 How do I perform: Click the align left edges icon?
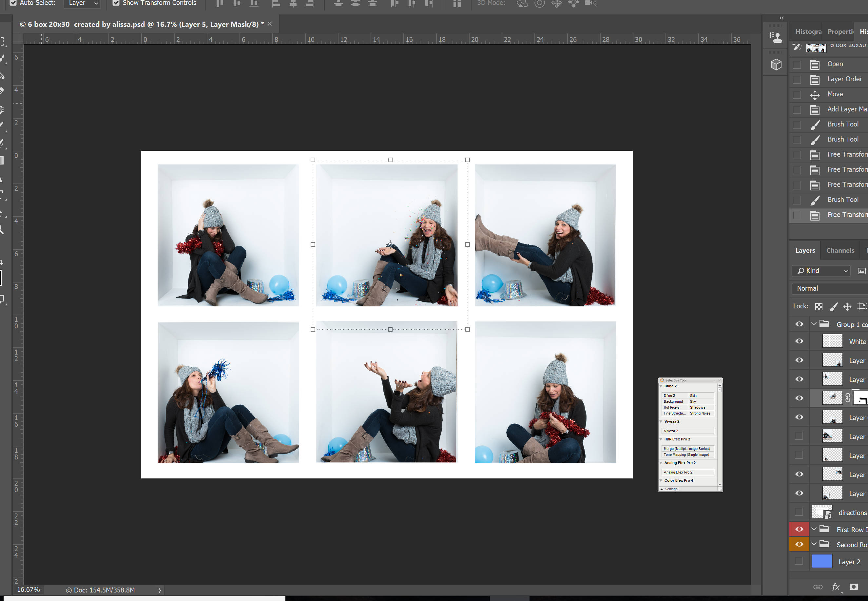coord(276,3)
